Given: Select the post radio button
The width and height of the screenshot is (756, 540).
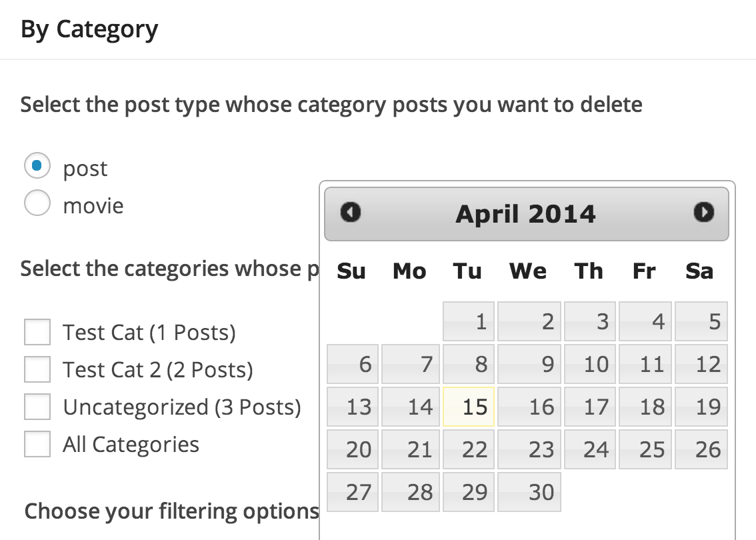Looking at the screenshot, I should pos(37,166).
